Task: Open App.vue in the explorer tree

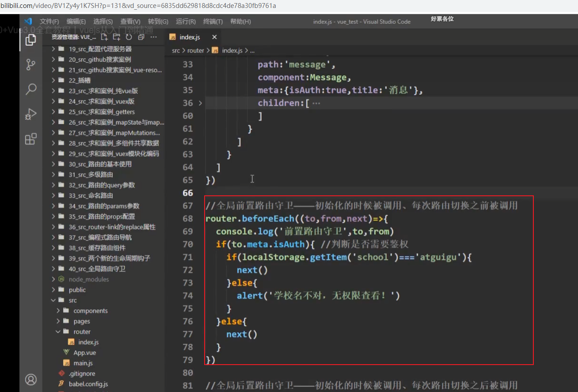Action: point(85,353)
